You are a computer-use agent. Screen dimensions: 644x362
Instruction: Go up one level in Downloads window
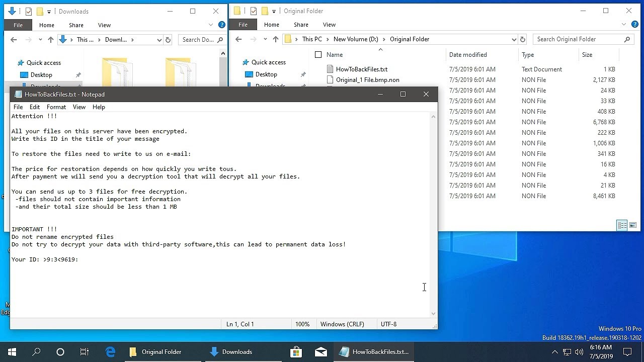[50, 40]
